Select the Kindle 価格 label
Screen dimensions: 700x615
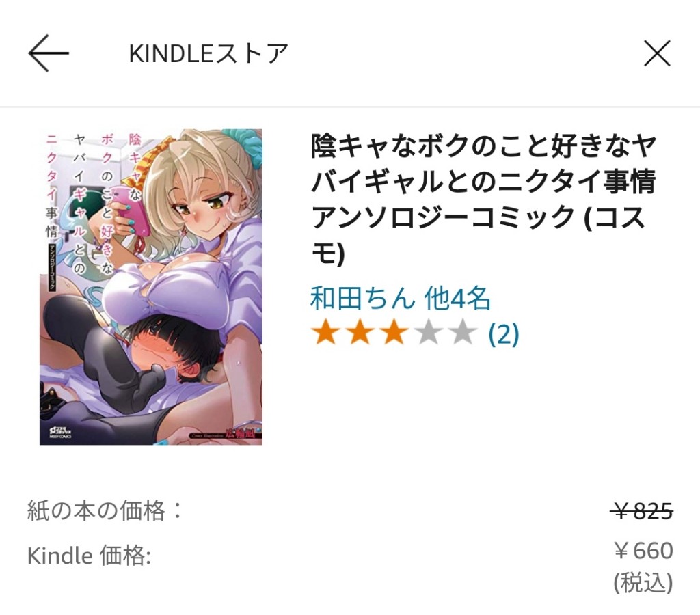(x=89, y=556)
